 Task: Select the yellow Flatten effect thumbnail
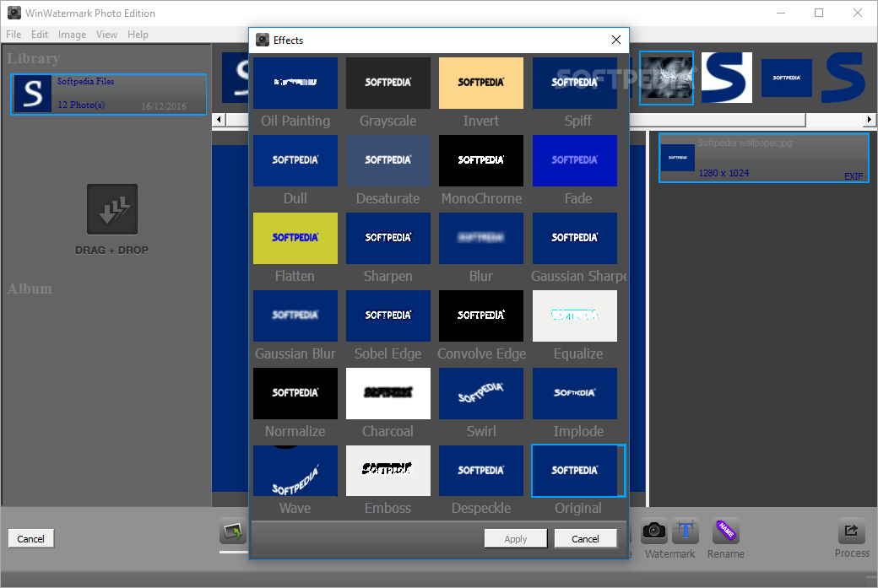pos(295,239)
